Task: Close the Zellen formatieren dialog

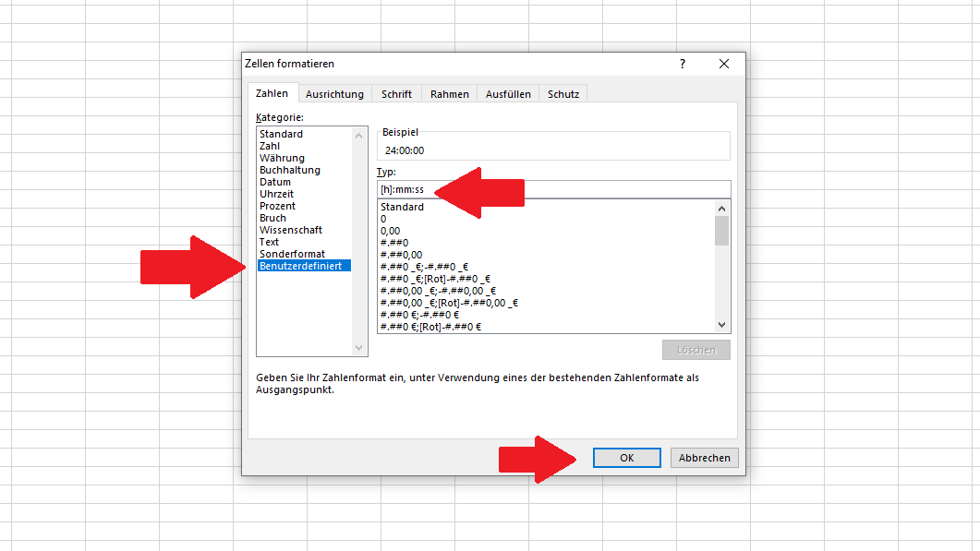Action: pos(724,64)
